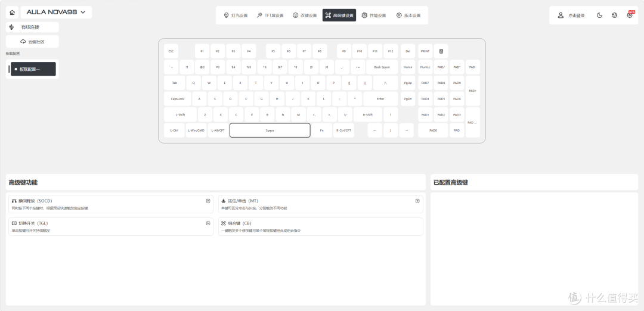This screenshot has width=644, height=311.
Task: Open the AULA NOVA98 device dropdown
Action: coord(56,13)
